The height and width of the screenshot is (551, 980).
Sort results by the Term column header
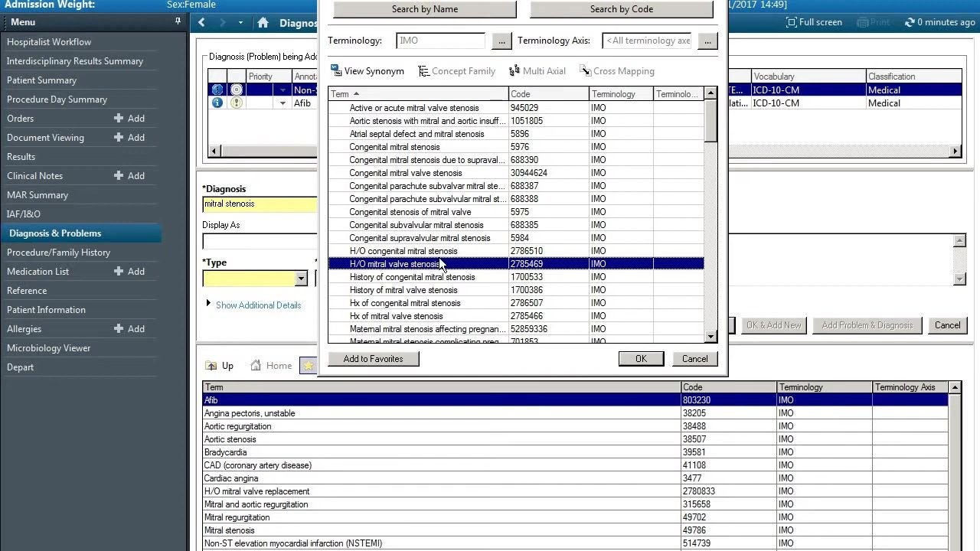[x=418, y=94]
